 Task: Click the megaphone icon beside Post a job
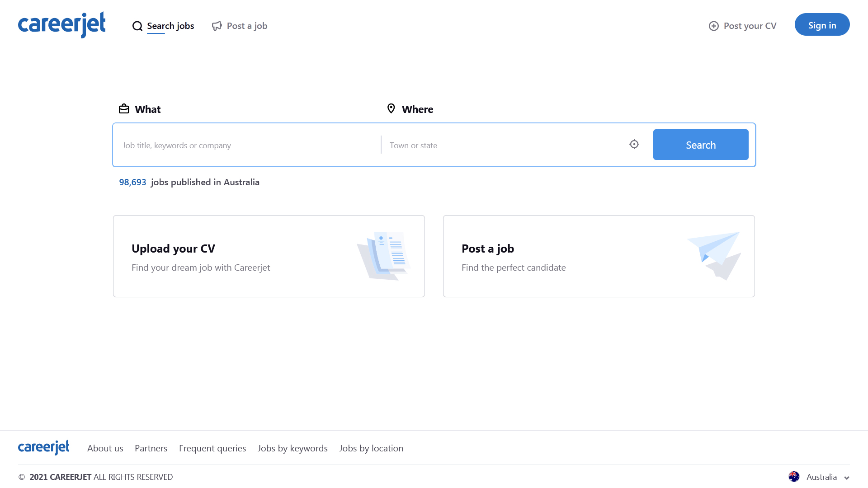[217, 26]
